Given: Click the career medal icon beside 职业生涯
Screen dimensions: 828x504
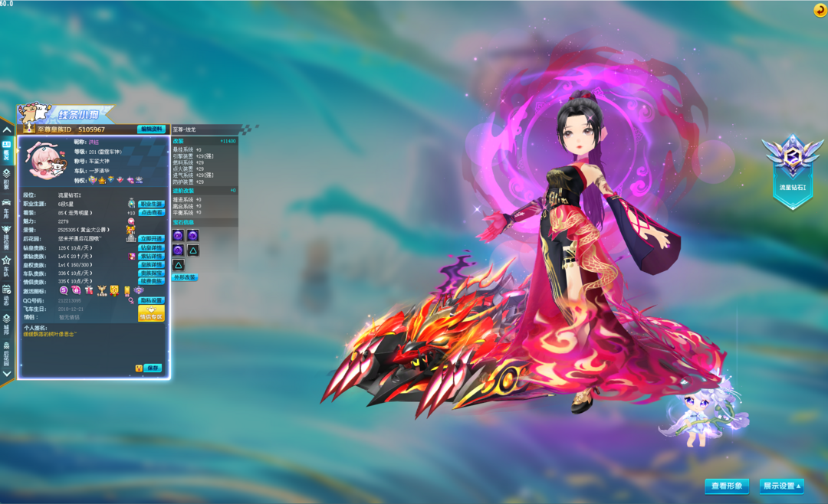Looking at the screenshot, I should coord(131,203).
